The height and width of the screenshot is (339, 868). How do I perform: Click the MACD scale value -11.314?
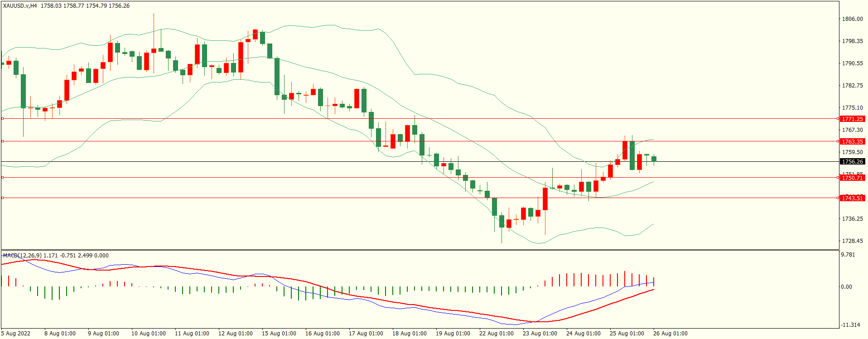tap(850, 325)
